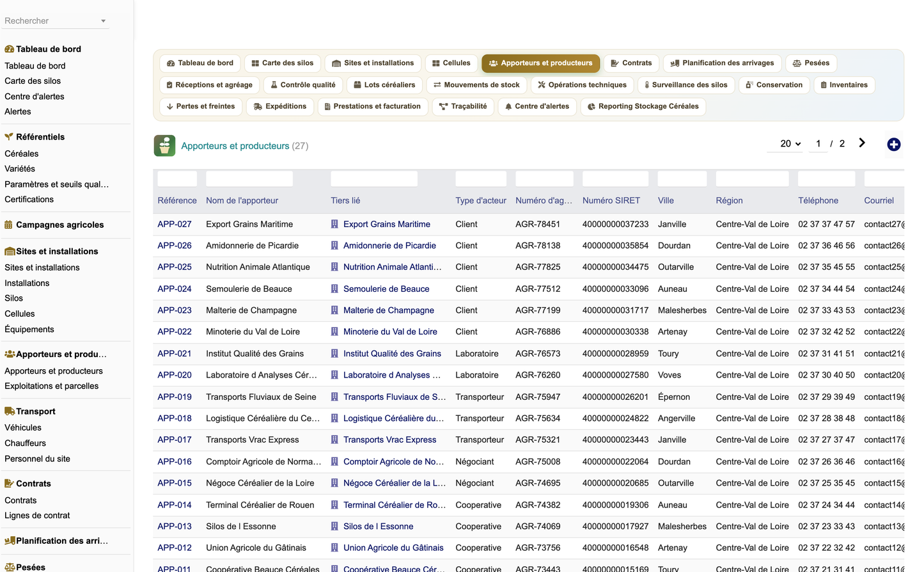
Task: Open the Tableau de bord tab
Action: pos(200,63)
